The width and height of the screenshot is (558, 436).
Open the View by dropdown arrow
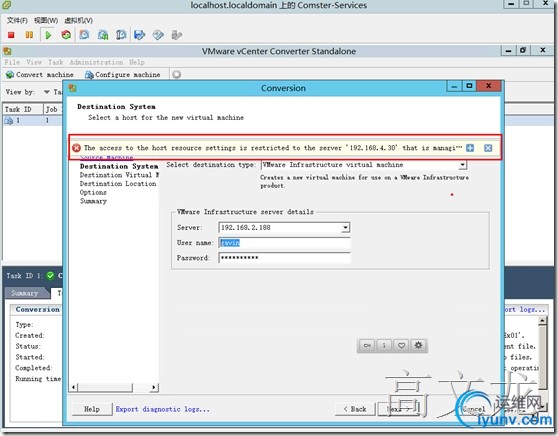coord(47,92)
